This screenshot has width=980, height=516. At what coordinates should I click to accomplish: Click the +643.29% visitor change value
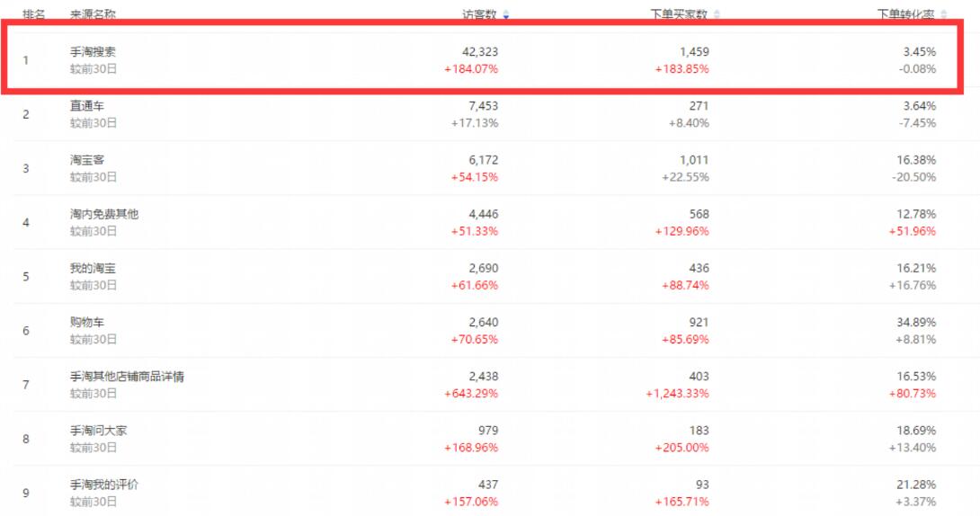471,394
